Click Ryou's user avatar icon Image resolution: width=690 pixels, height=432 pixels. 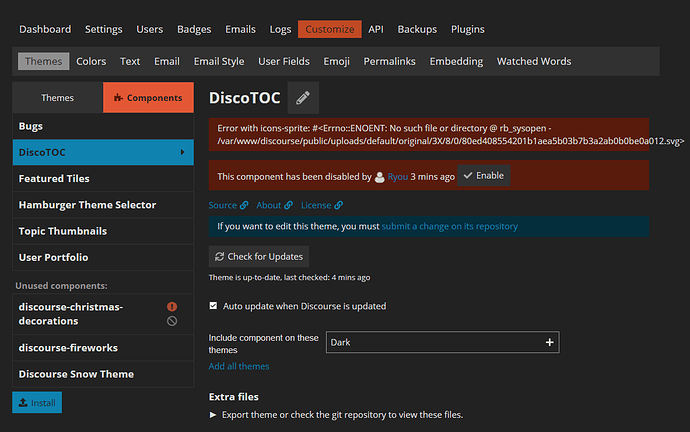379,177
